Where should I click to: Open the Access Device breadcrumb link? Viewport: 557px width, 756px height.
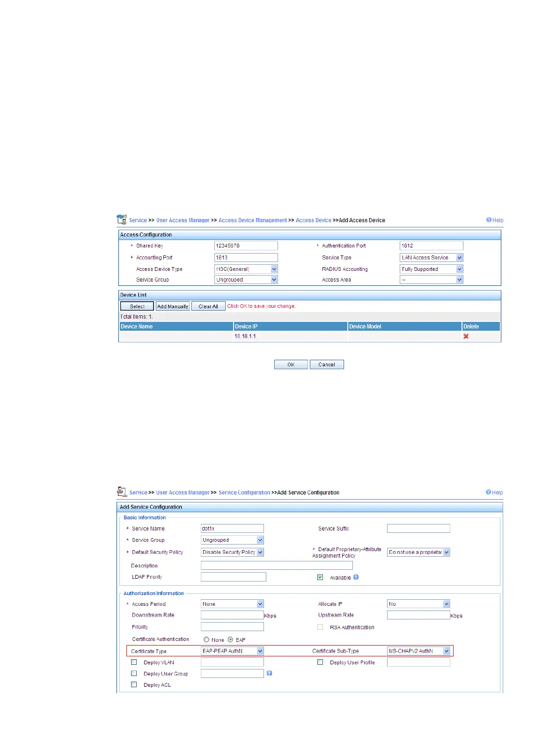point(314,220)
